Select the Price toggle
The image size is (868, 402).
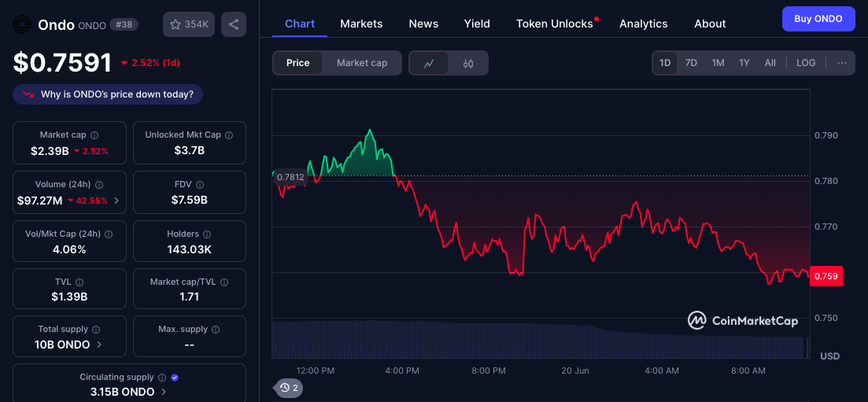tap(297, 63)
